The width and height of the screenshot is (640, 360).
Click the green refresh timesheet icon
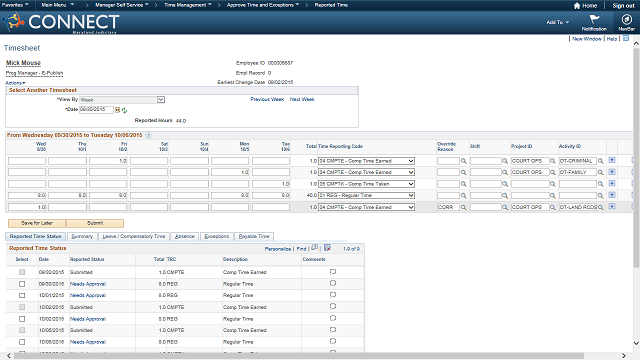tap(124, 111)
